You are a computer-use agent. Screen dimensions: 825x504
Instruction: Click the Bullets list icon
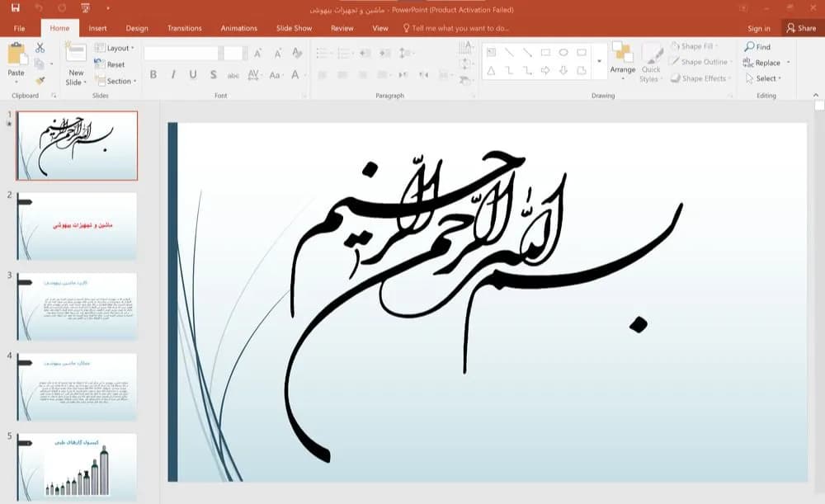pos(323,53)
